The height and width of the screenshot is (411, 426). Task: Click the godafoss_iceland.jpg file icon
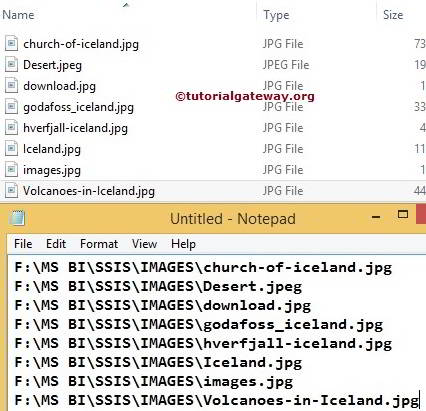(x=11, y=107)
